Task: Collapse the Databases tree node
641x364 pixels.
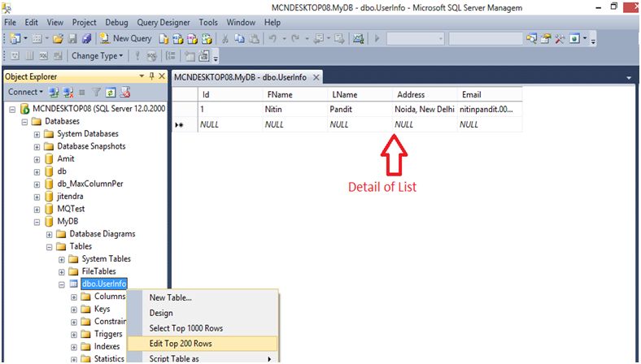Action: tap(25, 122)
